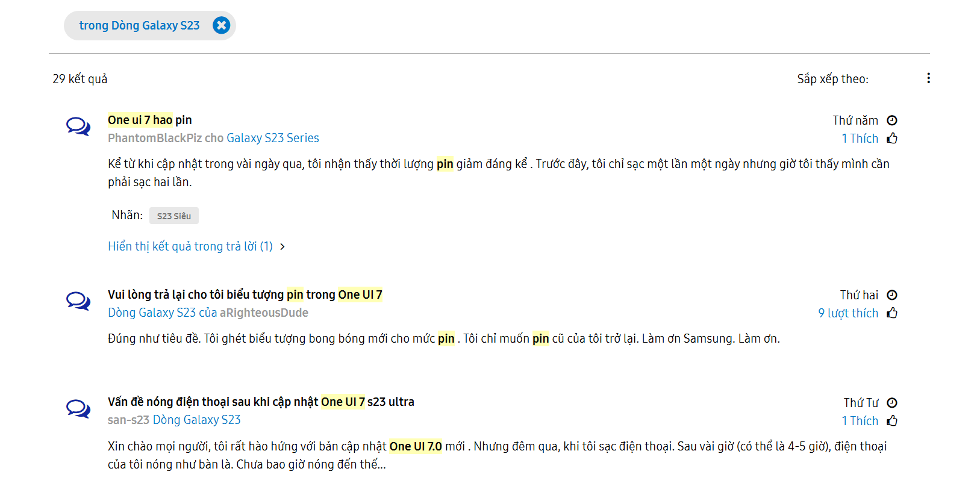Open the post 'Vấn đề nóng điện thoại sau khi cập nhật'
Image resolution: width=980 pixels, height=489 pixels.
[261, 402]
